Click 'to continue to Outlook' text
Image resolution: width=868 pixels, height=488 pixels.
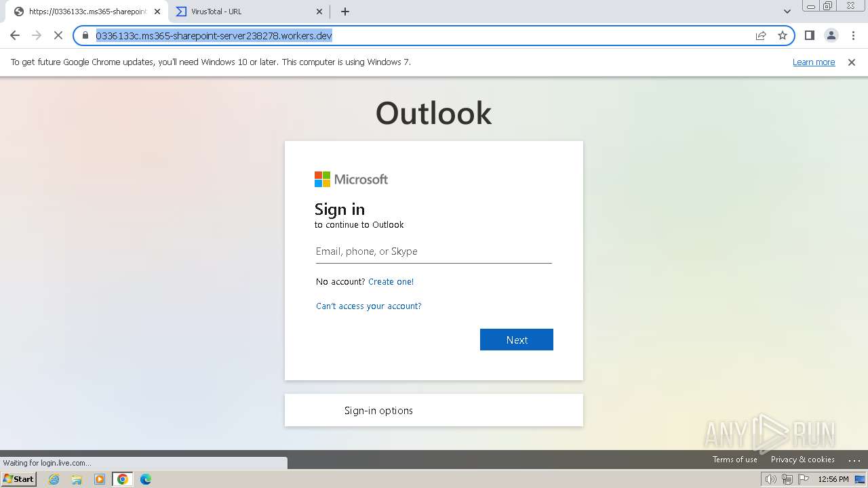(359, 225)
